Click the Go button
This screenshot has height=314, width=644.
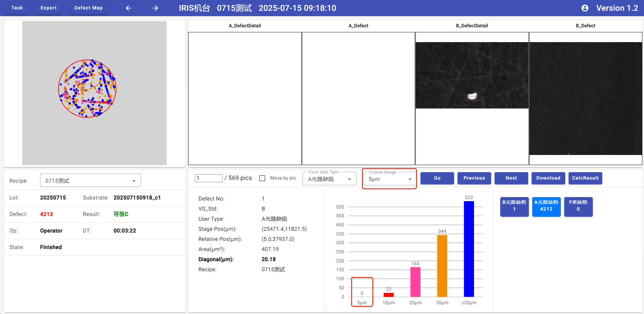pos(437,178)
